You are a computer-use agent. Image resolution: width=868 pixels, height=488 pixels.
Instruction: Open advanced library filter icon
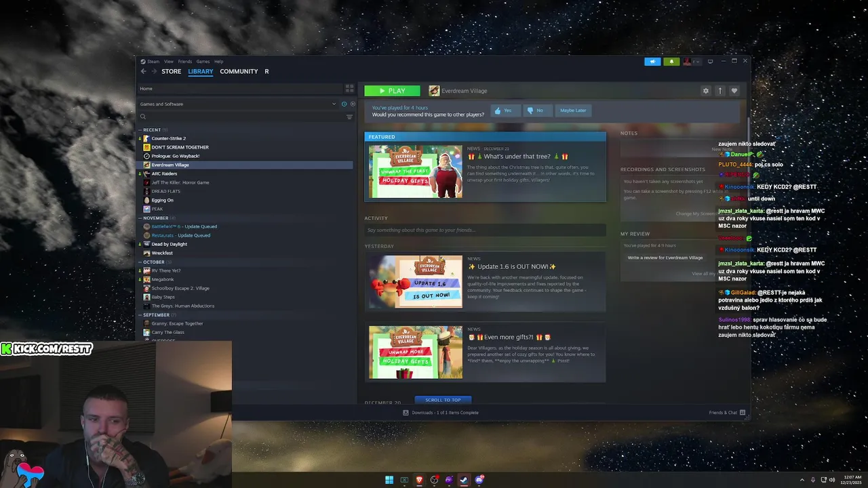point(349,117)
